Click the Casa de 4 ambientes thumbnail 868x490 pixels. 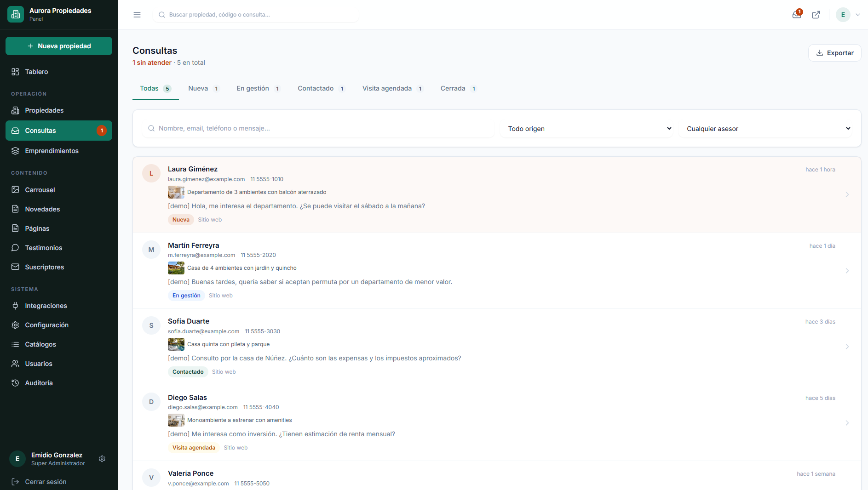176,268
